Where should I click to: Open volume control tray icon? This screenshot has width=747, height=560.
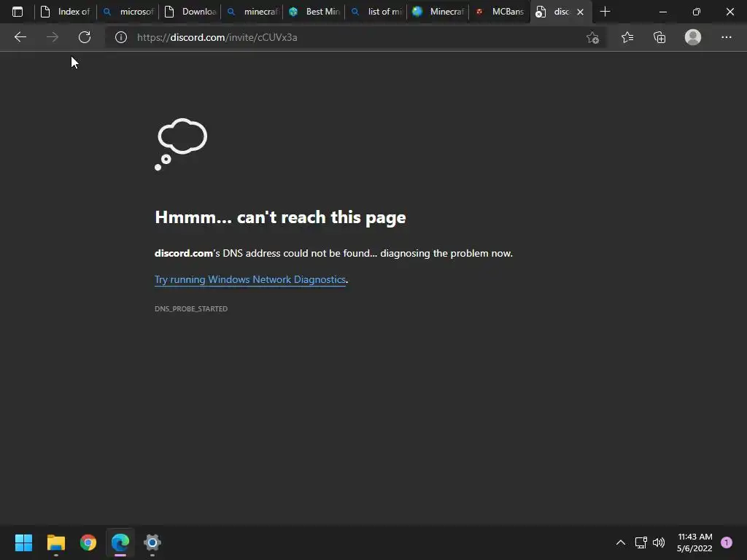tap(659, 542)
